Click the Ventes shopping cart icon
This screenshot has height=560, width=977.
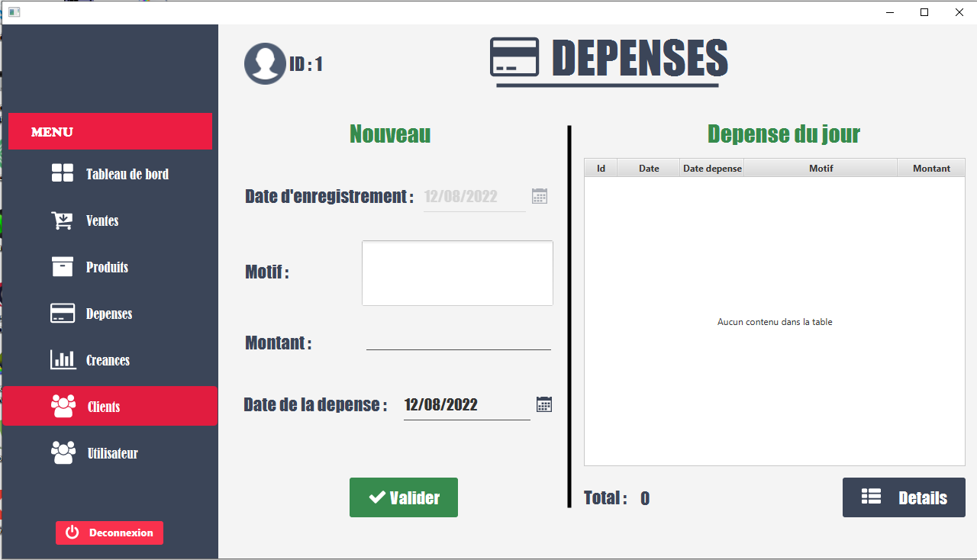63,220
